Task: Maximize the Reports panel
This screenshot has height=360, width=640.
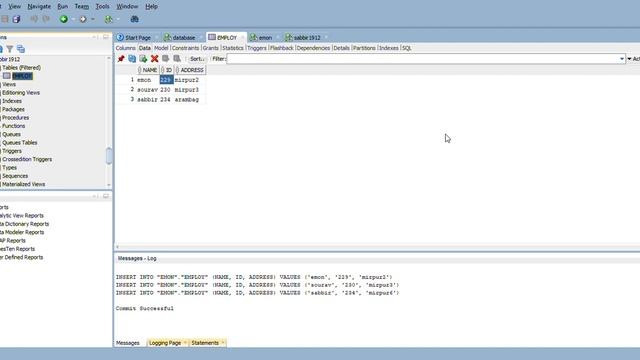Action: click(106, 196)
